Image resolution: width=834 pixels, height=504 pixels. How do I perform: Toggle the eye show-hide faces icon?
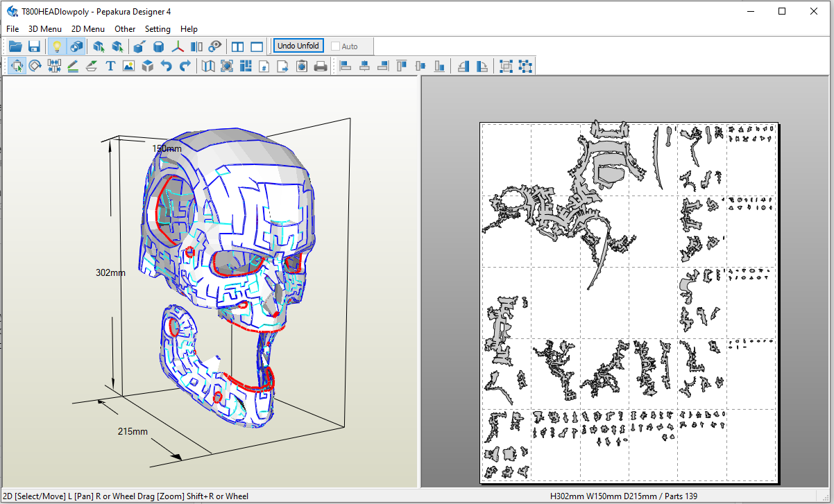click(216, 46)
